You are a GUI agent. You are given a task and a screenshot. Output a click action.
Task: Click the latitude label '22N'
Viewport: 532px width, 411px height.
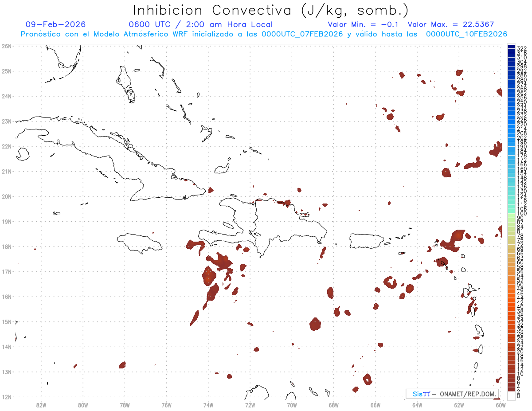pos(6,146)
